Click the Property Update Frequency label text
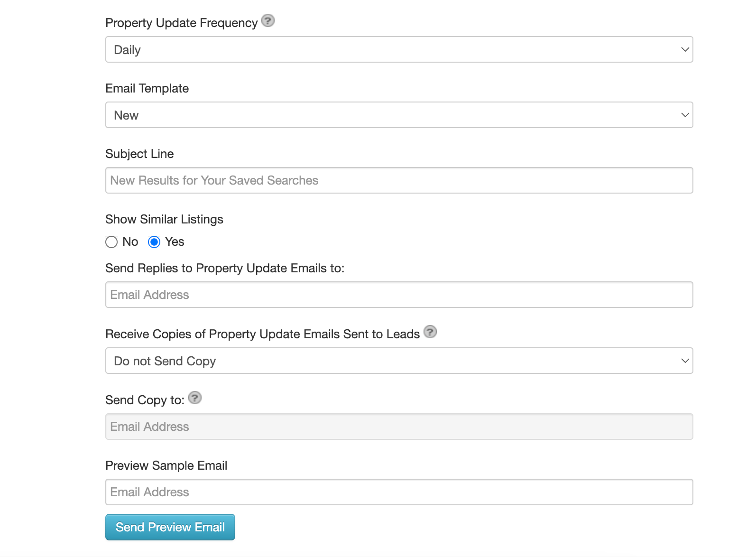Image resolution: width=756 pixels, height=557 pixels. click(x=181, y=23)
